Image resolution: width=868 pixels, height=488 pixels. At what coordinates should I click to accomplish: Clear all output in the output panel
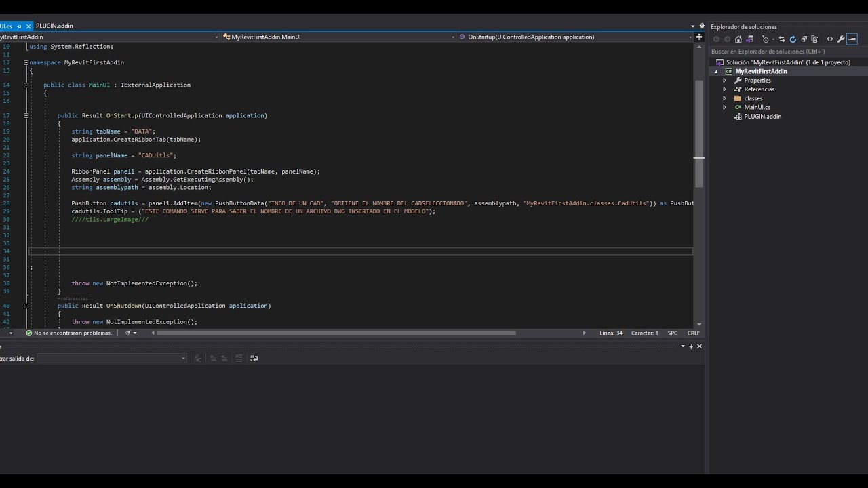point(239,358)
